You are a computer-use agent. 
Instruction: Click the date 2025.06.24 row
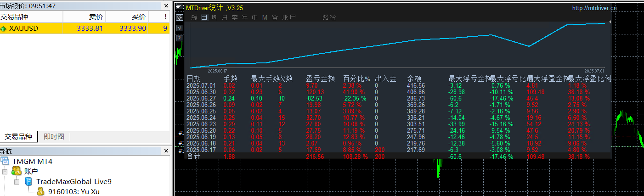pos(202,118)
